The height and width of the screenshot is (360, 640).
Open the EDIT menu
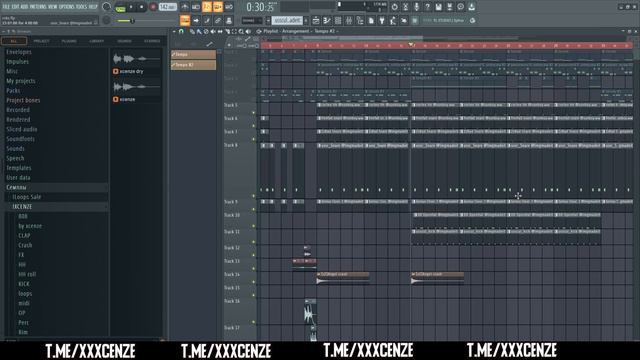[x=15, y=7]
